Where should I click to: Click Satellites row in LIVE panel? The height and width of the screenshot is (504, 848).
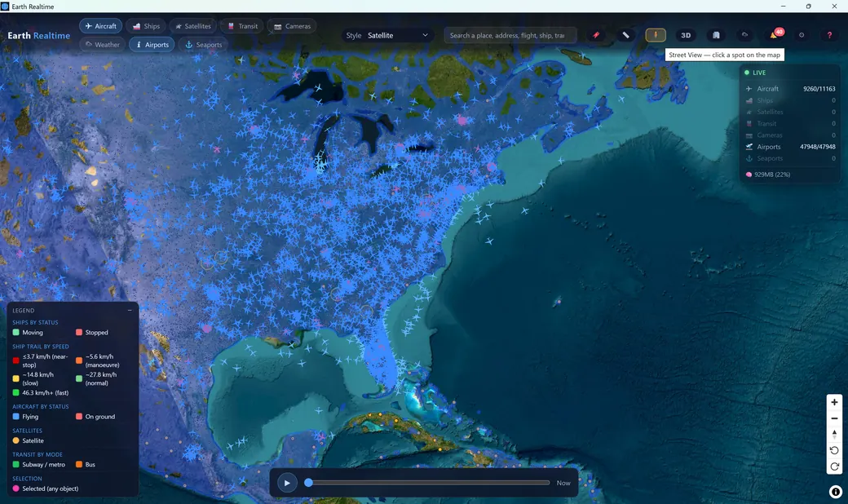790,112
